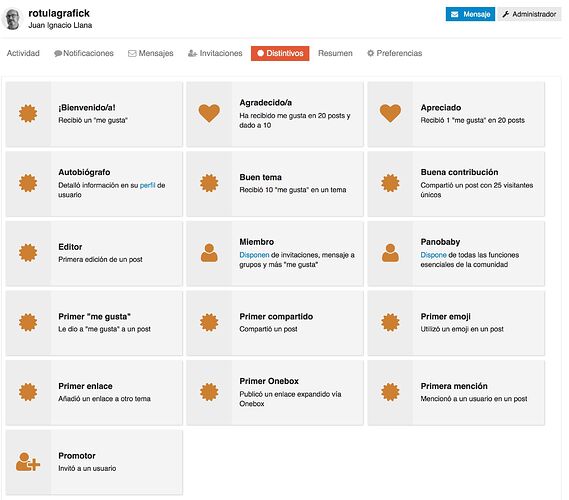Open the Notificaciones tab
Screen dimensions: 569x500
coord(84,53)
